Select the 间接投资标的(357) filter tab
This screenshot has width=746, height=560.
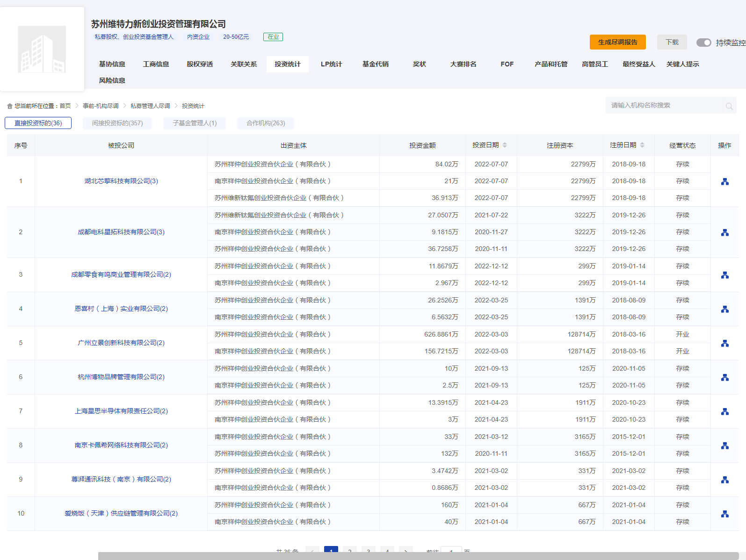click(x=117, y=123)
